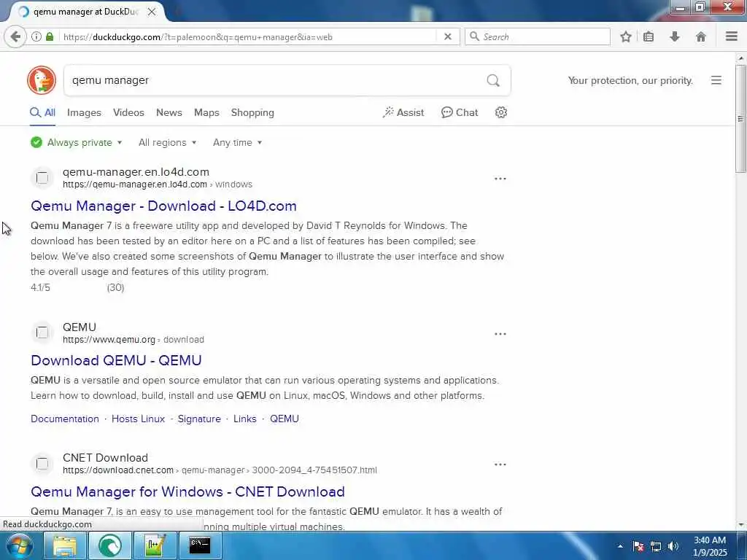Viewport: 747px width, 560px height.
Task: Open search settings gear icon
Action: [500, 112]
